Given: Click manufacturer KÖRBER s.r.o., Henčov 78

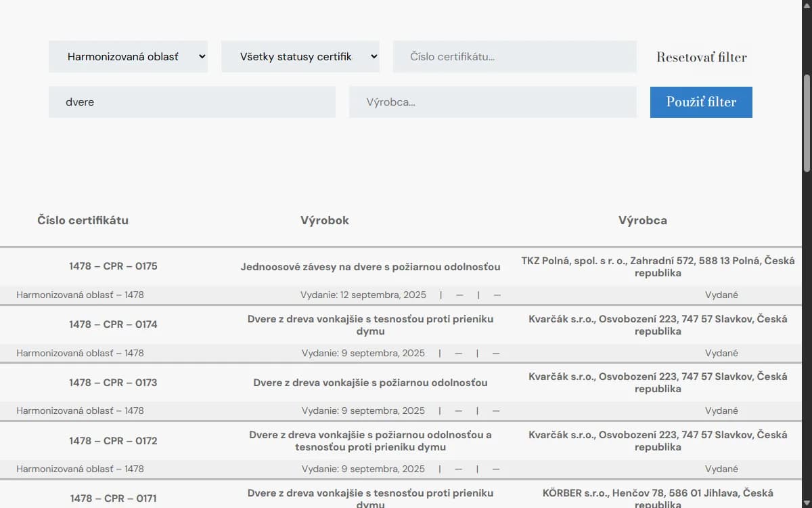Looking at the screenshot, I should pos(658,499).
